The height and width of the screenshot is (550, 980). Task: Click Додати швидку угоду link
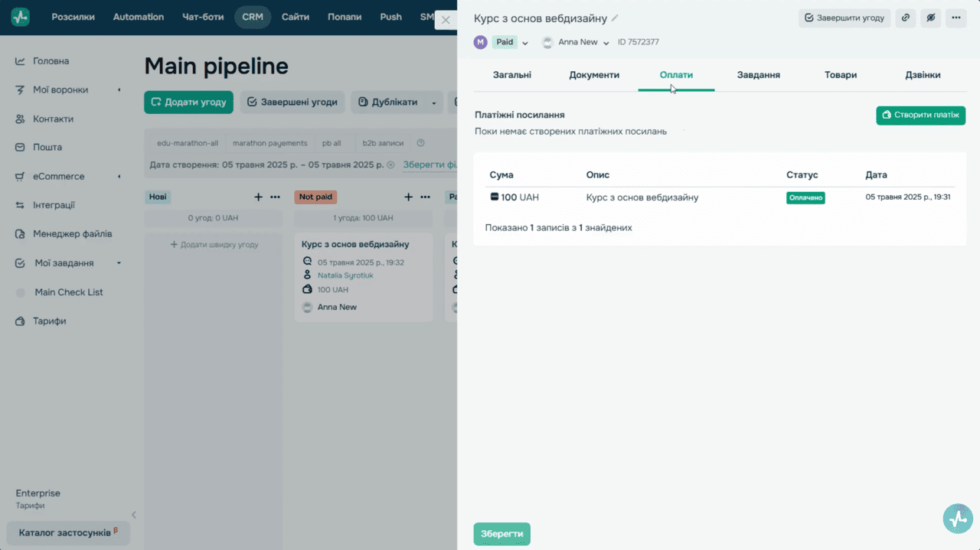click(x=214, y=245)
